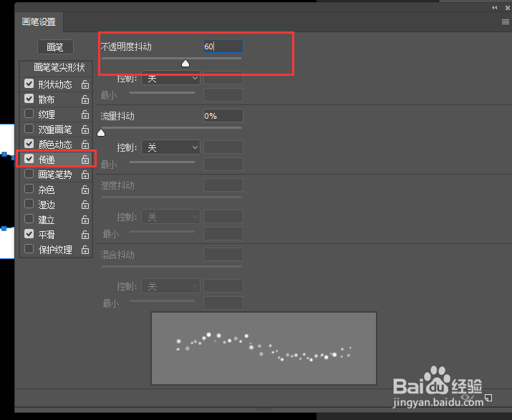Screen dimensions: 512x420
Task: Toggle lock for 纹理 setting
Action: [x=85, y=114]
